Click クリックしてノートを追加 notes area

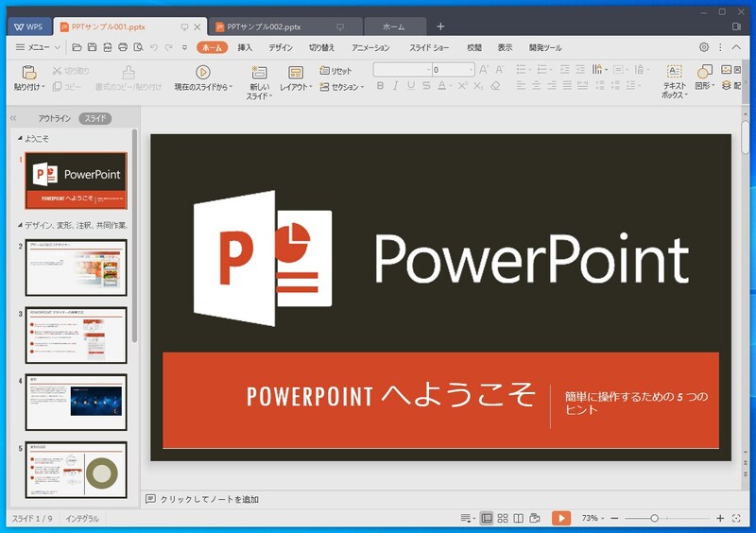208,499
